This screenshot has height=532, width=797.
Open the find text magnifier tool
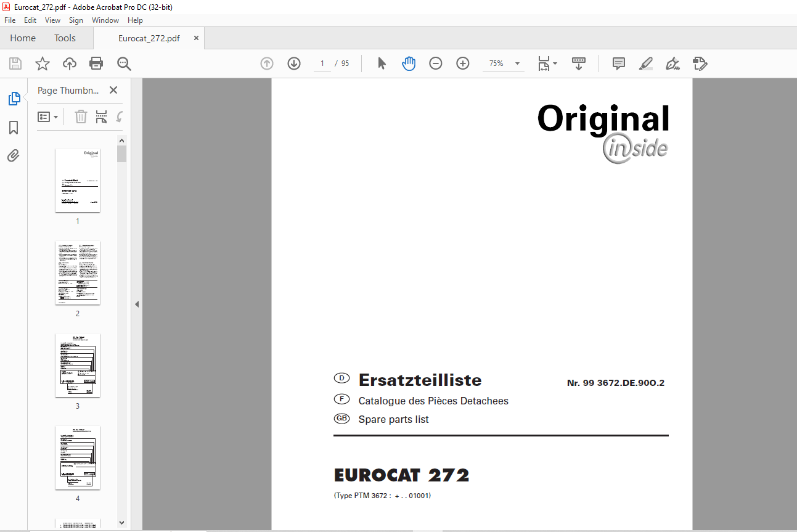124,63
